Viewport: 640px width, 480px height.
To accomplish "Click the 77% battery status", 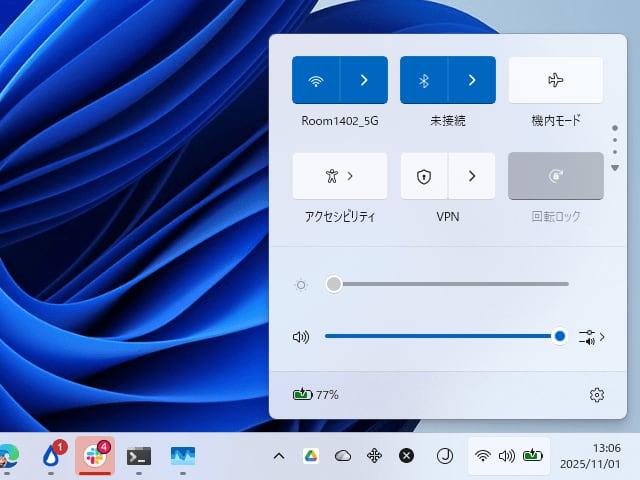I will 315,395.
